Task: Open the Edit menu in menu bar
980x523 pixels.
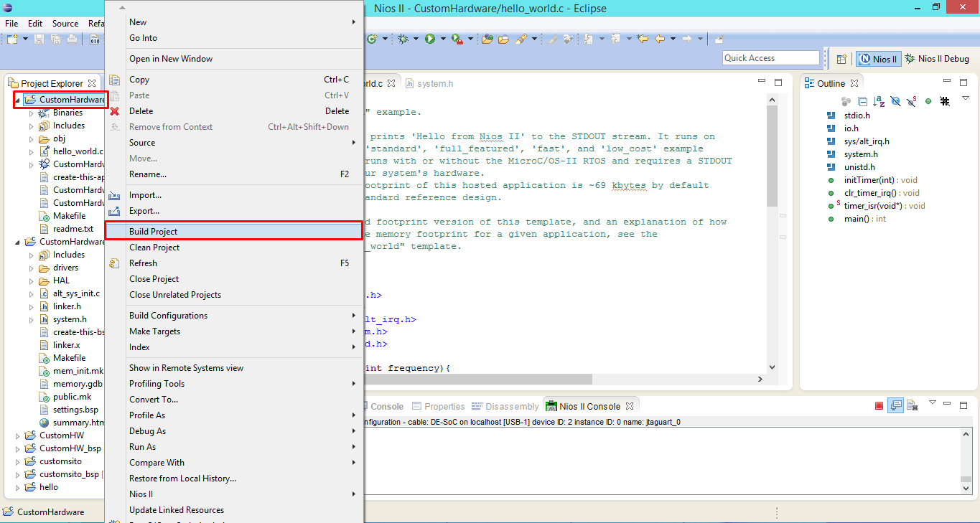Action: coord(35,24)
